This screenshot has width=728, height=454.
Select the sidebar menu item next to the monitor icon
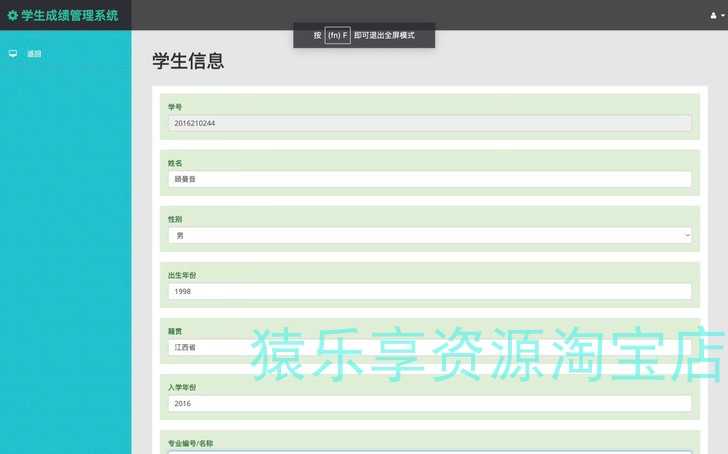[34, 54]
